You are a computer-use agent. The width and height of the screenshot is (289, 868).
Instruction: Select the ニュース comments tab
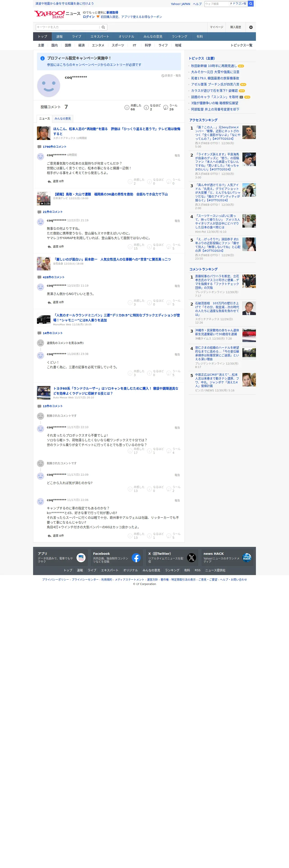(x=44, y=119)
